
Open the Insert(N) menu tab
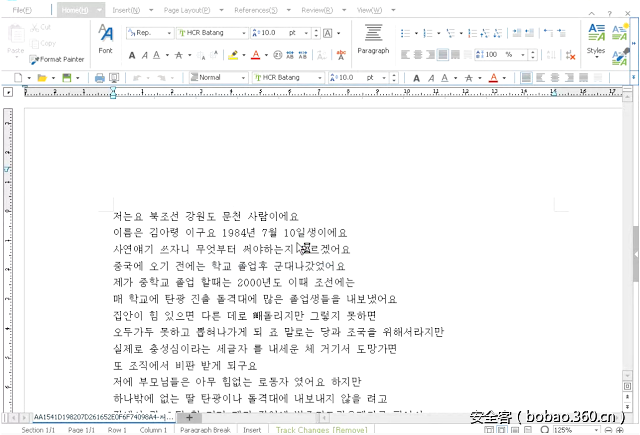coord(126,10)
